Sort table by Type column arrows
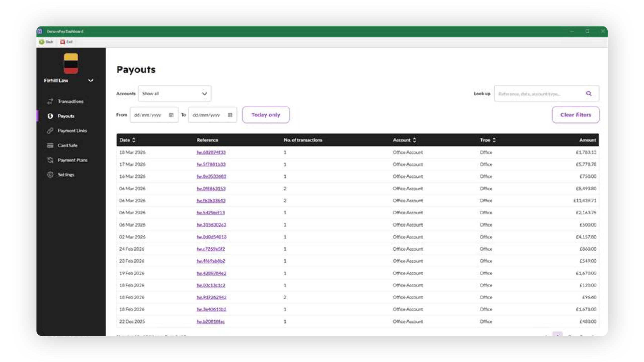644x362 pixels. (x=494, y=140)
